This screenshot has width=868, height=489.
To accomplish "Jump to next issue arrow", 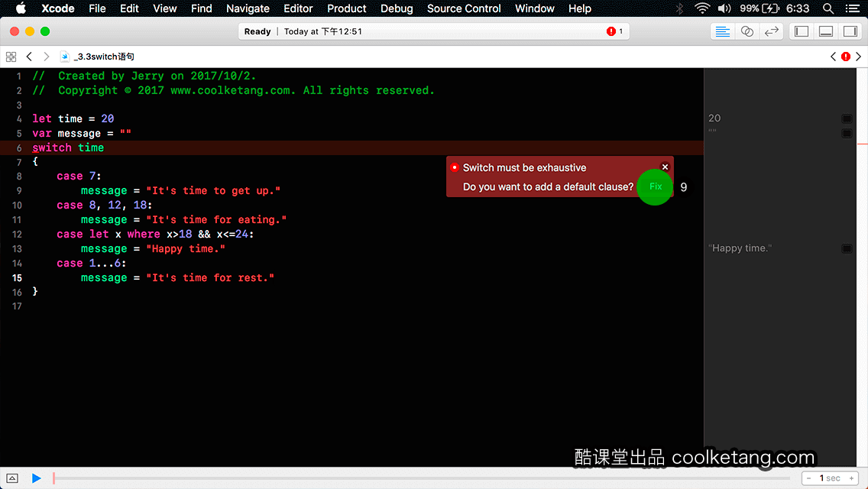I will pos(859,57).
